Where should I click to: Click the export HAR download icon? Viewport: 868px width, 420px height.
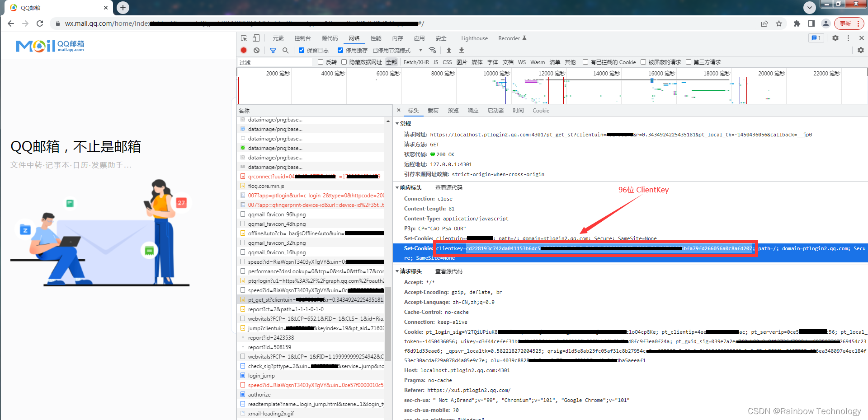(x=462, y=50)
